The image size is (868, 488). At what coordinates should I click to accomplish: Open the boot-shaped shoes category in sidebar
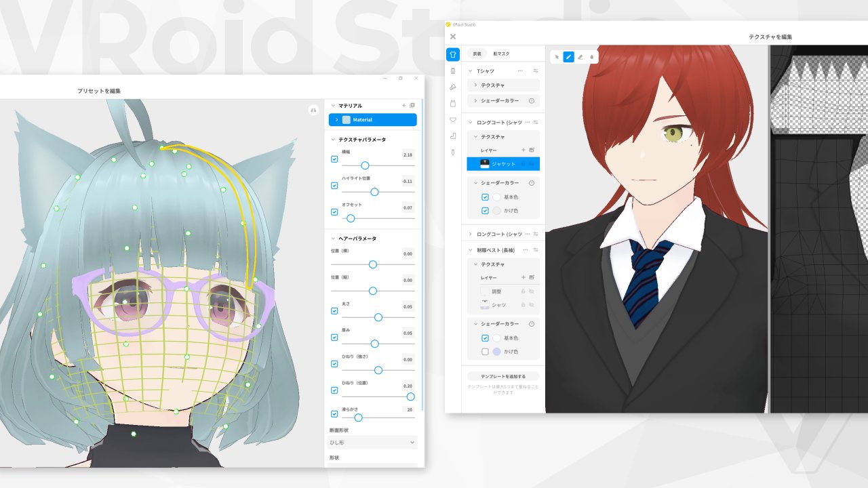click(453, 136)
